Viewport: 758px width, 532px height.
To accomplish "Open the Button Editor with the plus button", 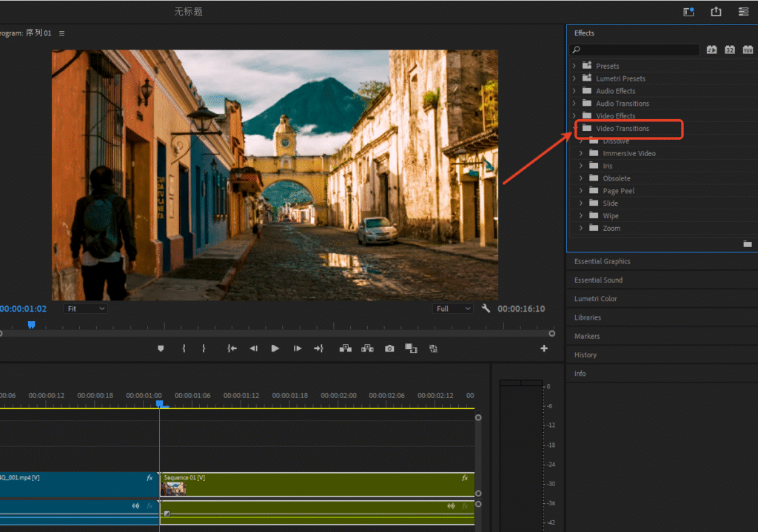I will pos(544,348).
